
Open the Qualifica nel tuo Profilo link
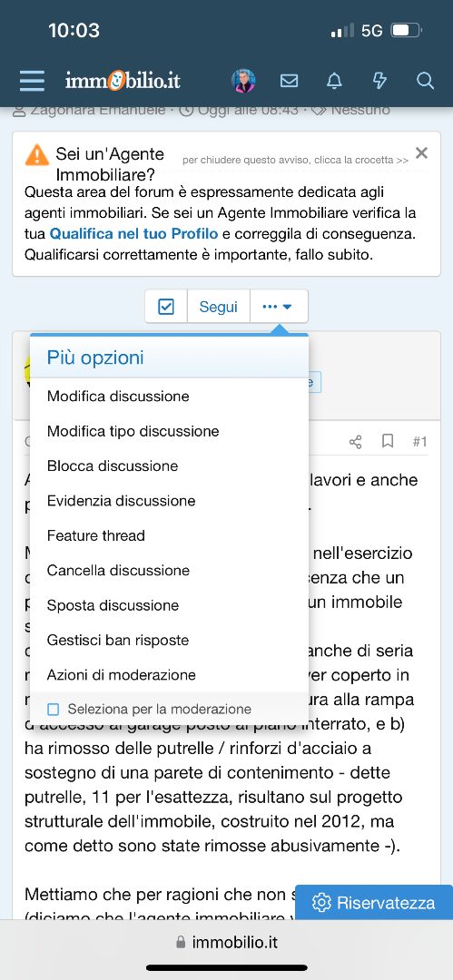(x=133, y=234)
